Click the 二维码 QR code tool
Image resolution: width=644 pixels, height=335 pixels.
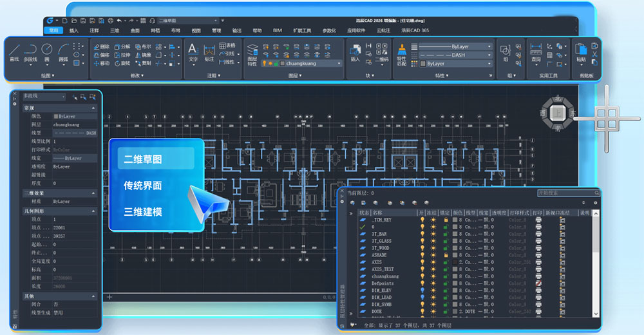(x=381, y=53)
